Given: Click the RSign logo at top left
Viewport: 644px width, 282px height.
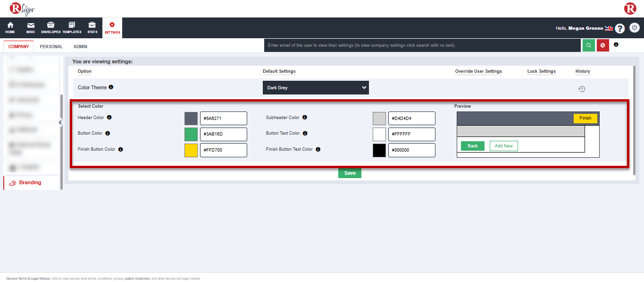Looking at the screenshot, I should coord(22,9).
